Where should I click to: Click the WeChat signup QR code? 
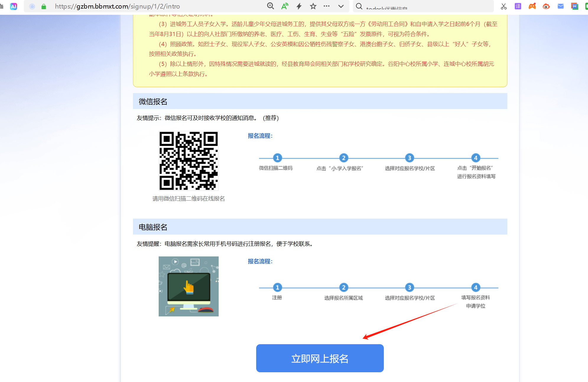pos(189,161)
